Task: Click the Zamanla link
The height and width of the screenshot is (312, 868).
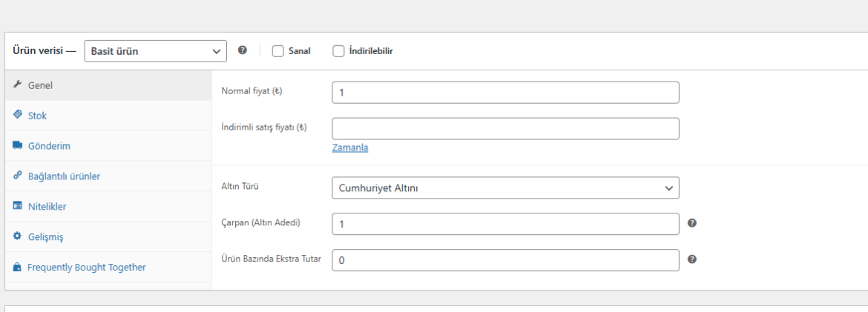Action: (x=350, y=147)
